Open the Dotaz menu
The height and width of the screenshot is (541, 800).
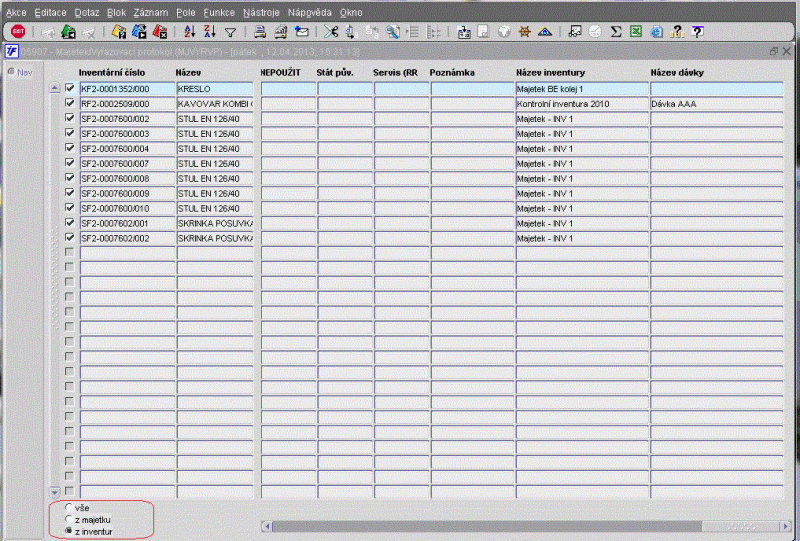(87, 12)
